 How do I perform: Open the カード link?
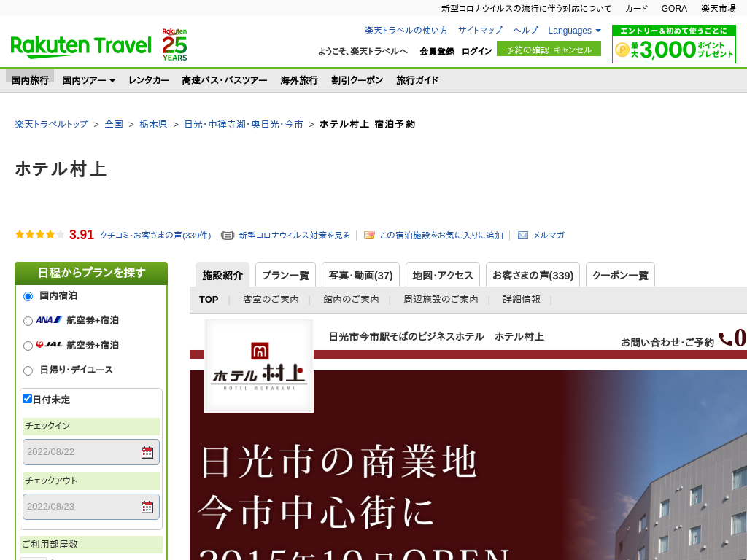(636, 9)
